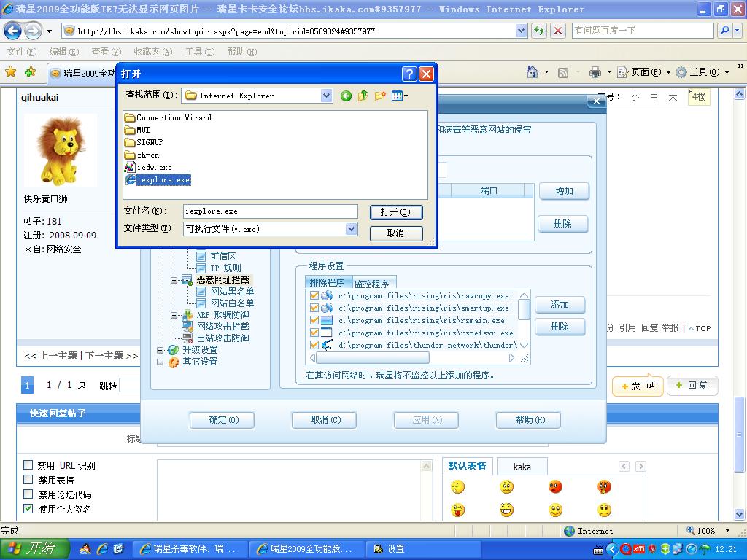Screen dimensions: 747x560
Task: Open 工具 (Tools) gear toolbar menu
Action: coord(703,72)
